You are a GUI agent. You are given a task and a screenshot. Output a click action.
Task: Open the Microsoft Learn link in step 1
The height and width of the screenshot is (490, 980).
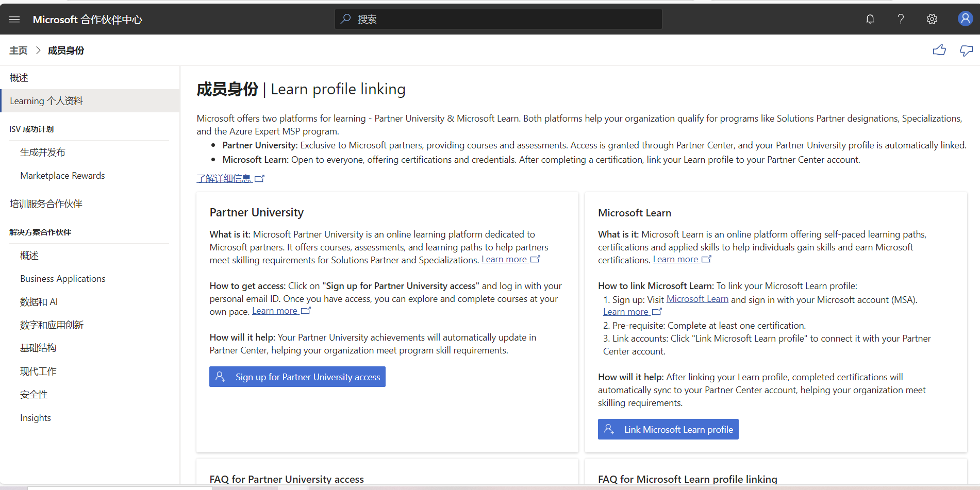(697, 299)
